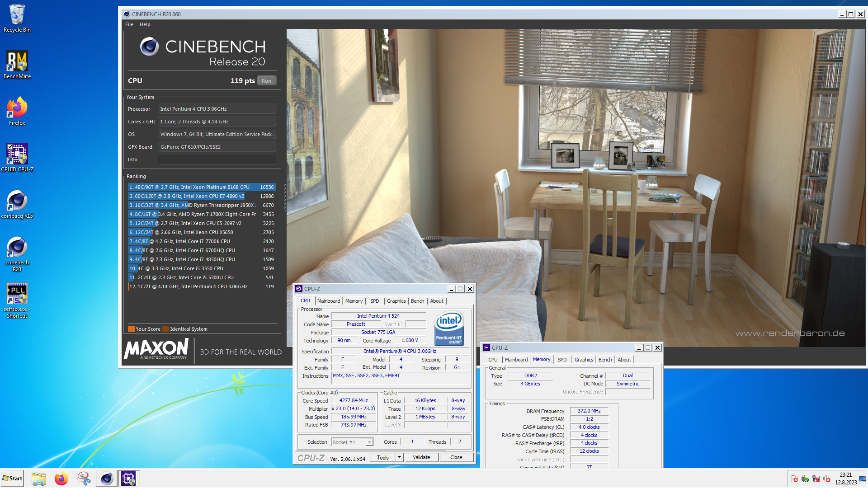Viewport: 868px width, 488px height.
Task: Open About tab in Memory CPU-Z window
Action: (x=624, y=360)
